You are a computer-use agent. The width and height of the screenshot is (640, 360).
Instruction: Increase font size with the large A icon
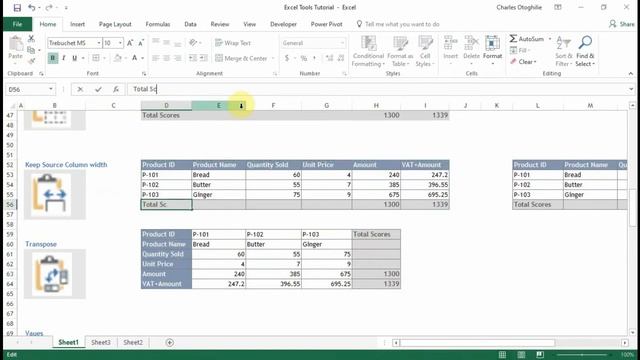pyautogui.click(x=130, y=43)
